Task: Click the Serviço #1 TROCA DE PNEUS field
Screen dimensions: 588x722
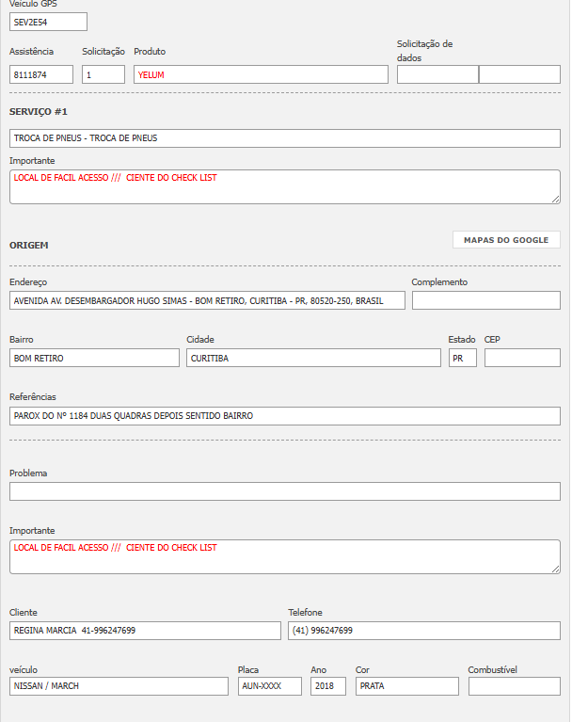Action: pos(284,138)
